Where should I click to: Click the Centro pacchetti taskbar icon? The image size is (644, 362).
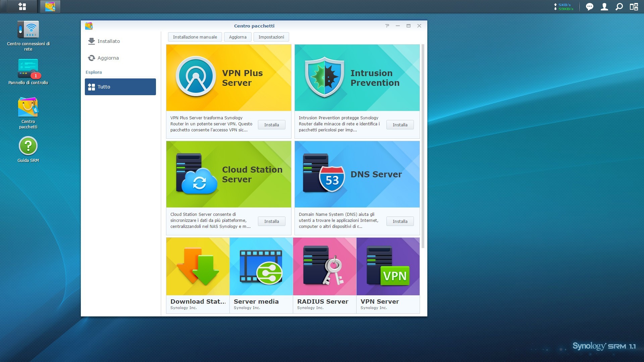coord(50,6)
